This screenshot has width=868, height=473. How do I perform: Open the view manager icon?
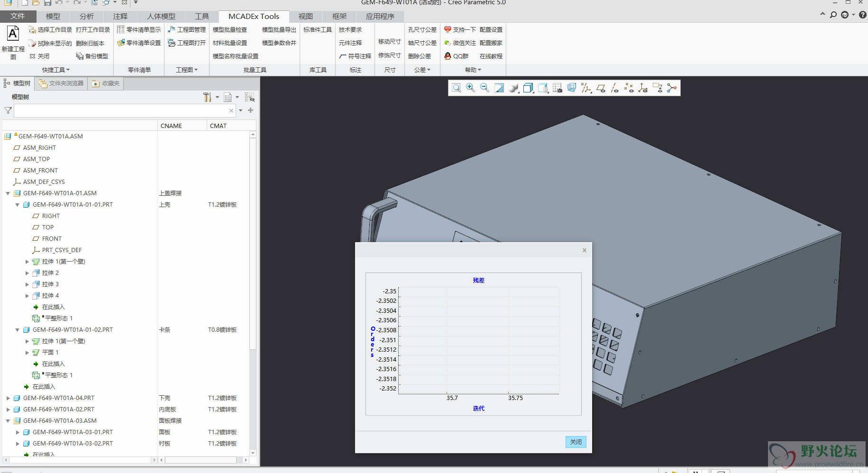557,88
